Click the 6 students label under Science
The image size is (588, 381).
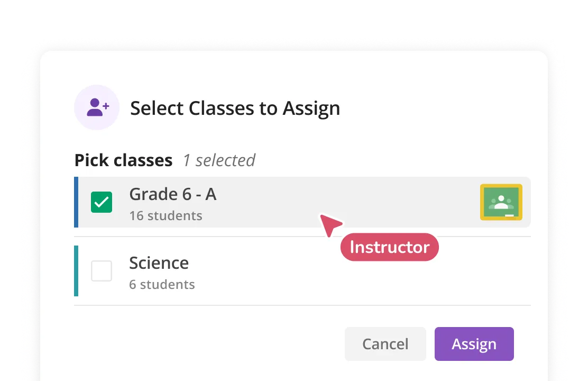tap(162, 284)
